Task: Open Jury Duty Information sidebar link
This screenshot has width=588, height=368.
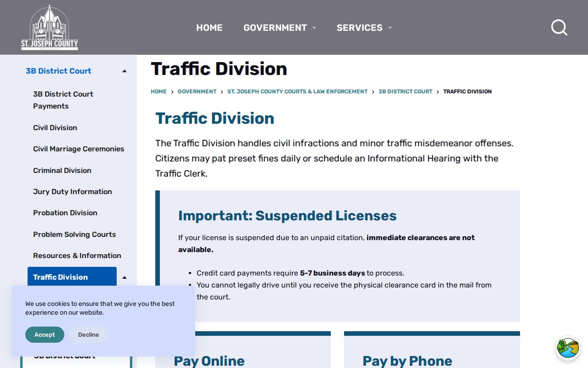Action: [73, 191]
